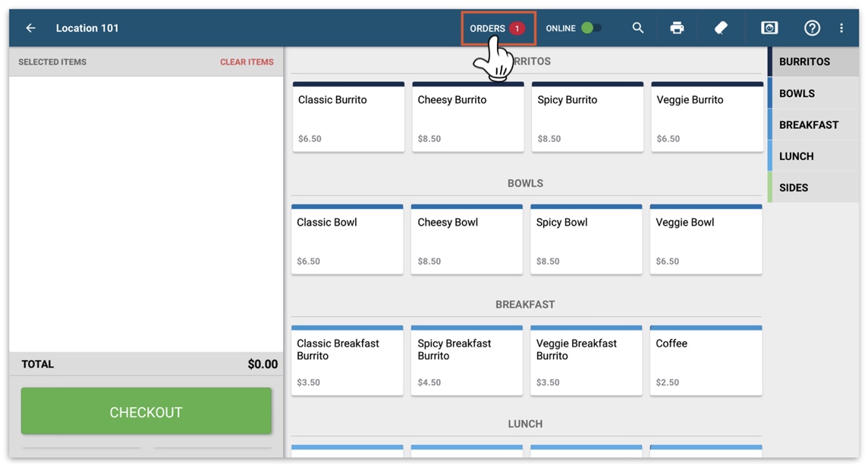Add Classic Bowl to the order
The width and height of the screenshot is (868, 470).
tap(347, 239)
